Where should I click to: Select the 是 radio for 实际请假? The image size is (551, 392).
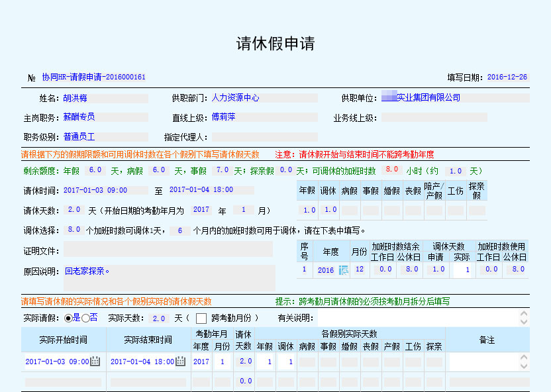68,318
